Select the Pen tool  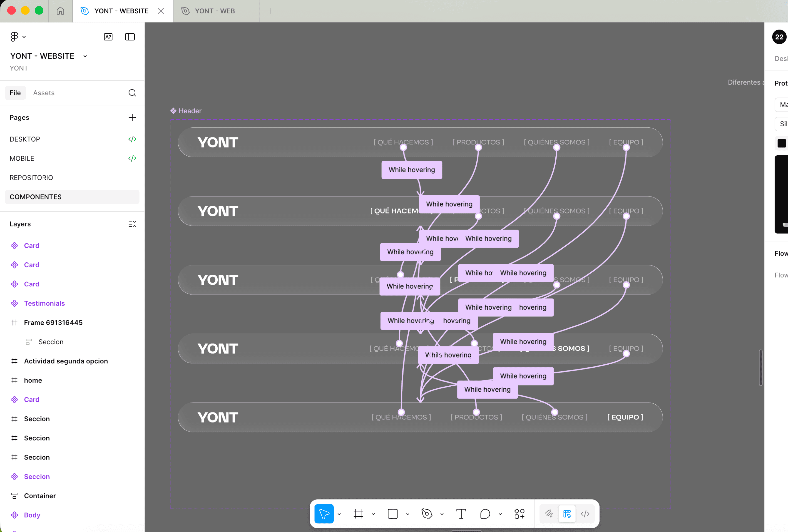tap(427, 514)
